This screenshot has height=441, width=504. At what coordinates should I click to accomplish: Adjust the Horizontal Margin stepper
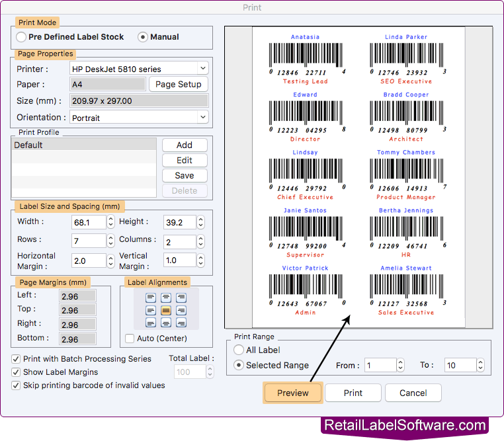[x=110, y=261]
